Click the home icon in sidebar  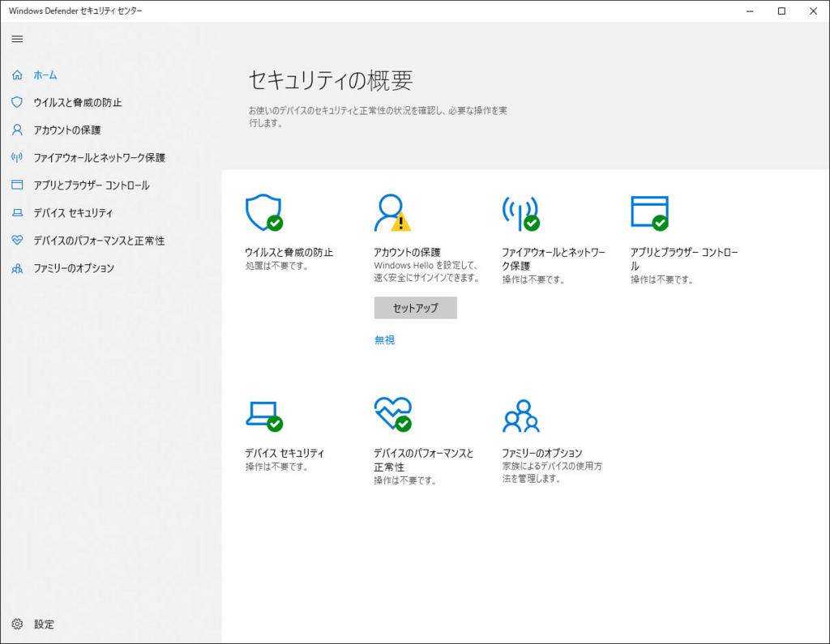coord(17,75)
